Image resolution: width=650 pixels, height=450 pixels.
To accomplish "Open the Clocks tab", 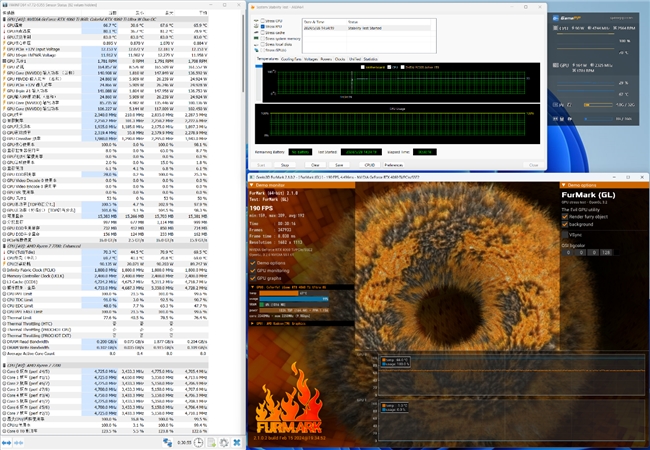I will 340,59.
